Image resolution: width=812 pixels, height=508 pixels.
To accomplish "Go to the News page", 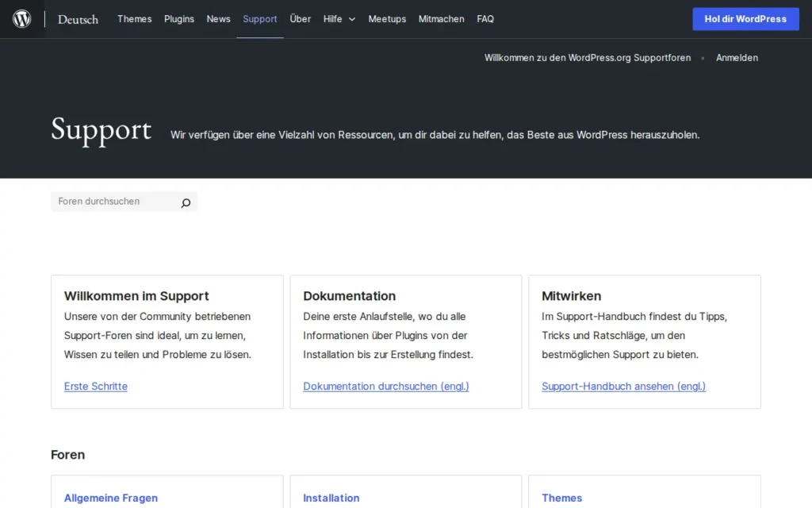I will click(x=219, y=19).
